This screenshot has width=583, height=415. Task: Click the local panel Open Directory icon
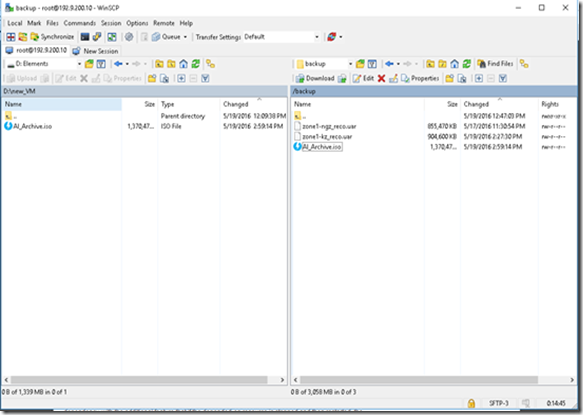tap(89, 64)
